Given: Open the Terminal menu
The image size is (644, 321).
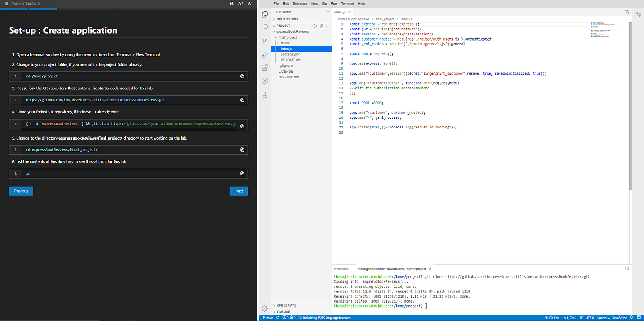Looking at the screenshot, I should tap(347, 3).
